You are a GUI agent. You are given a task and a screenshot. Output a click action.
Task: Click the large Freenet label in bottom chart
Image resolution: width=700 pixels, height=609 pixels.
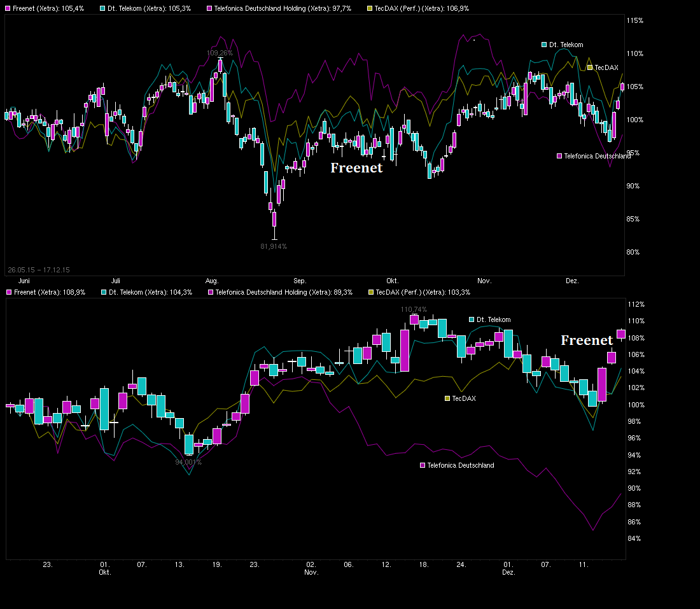click(x=587, y=340)
